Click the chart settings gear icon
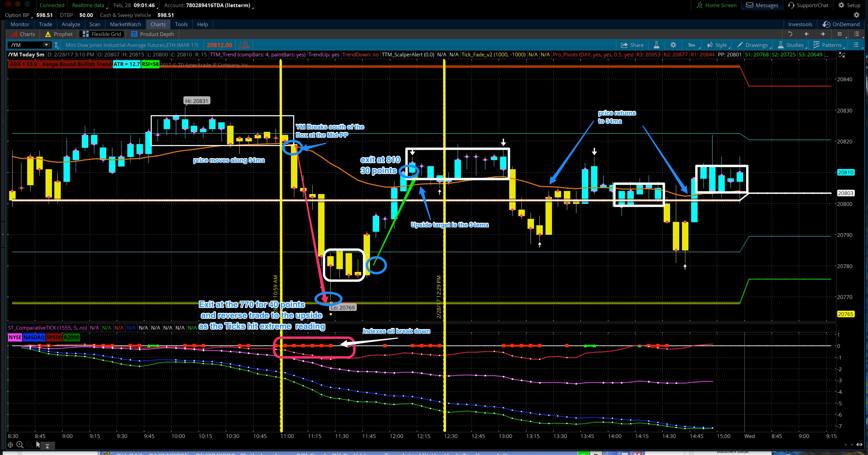Screen dimensions: 868x455 coord(673,45)
